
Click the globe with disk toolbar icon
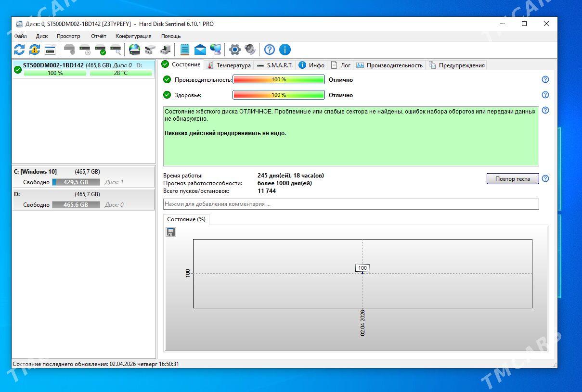pyautogui.click(x=134, y=50)
